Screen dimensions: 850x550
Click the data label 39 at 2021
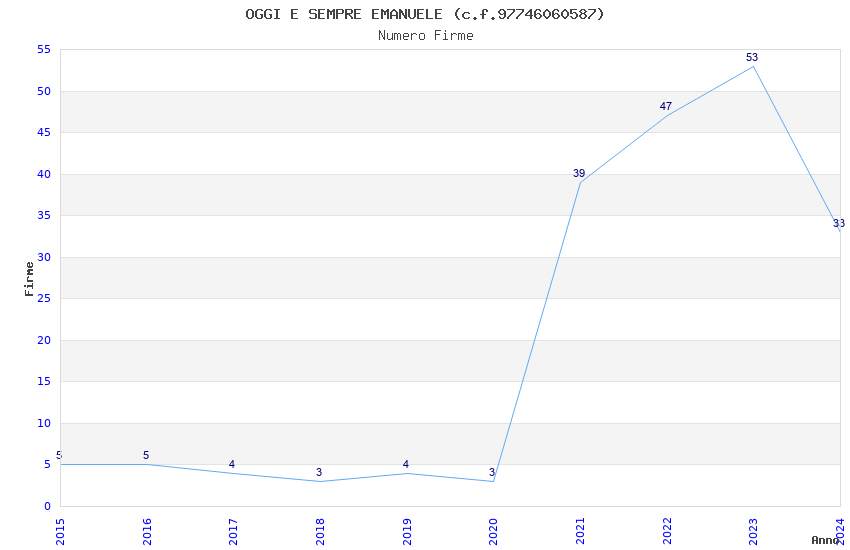(579, 173)
